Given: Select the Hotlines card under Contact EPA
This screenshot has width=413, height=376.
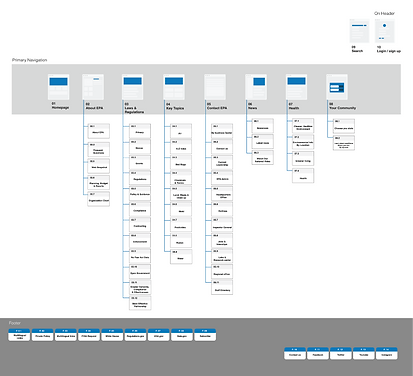Looking at the screenshot, I should point(222,209).
